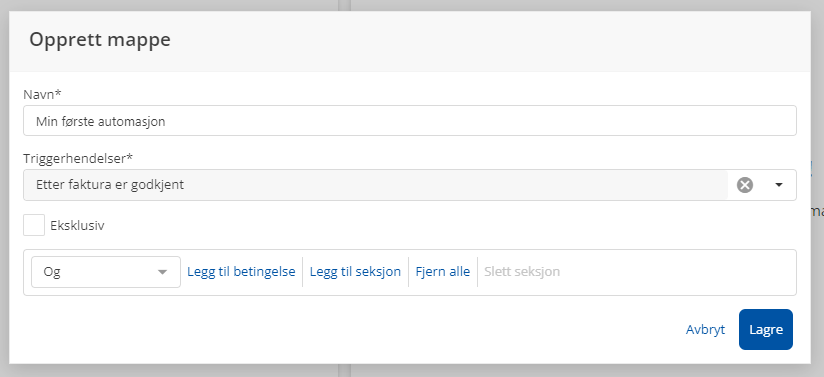Click the Triggerhendelser* field label
Image resolution: width=824 pixels, height=377 pixels.
pos(78,158)
